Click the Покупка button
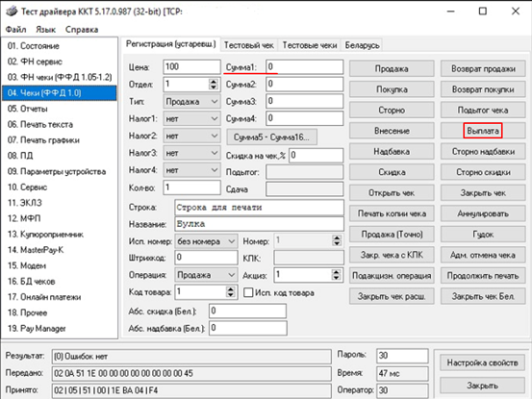532x399 pixels. [392, 89]
